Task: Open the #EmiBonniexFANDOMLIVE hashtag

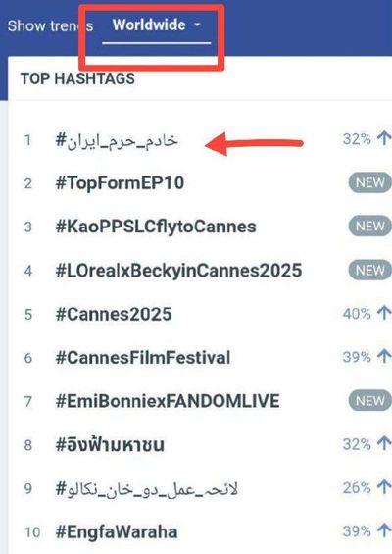Action: point(168,401)
